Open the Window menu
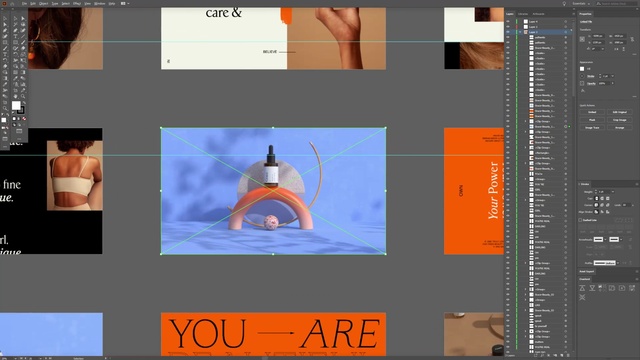The width and height of the screenshot is (640, 360). click(100, 3)
